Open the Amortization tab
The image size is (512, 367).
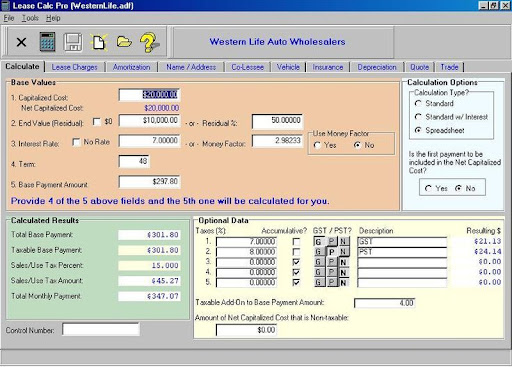131,67
